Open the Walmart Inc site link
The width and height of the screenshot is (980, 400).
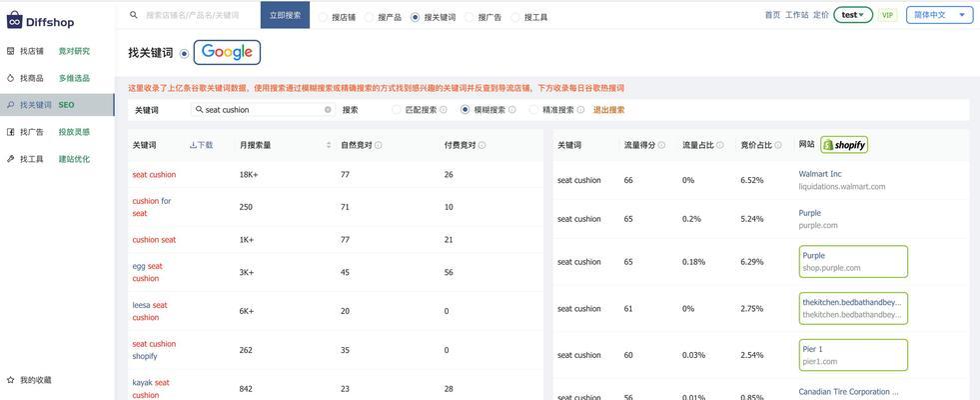point(820,173)
